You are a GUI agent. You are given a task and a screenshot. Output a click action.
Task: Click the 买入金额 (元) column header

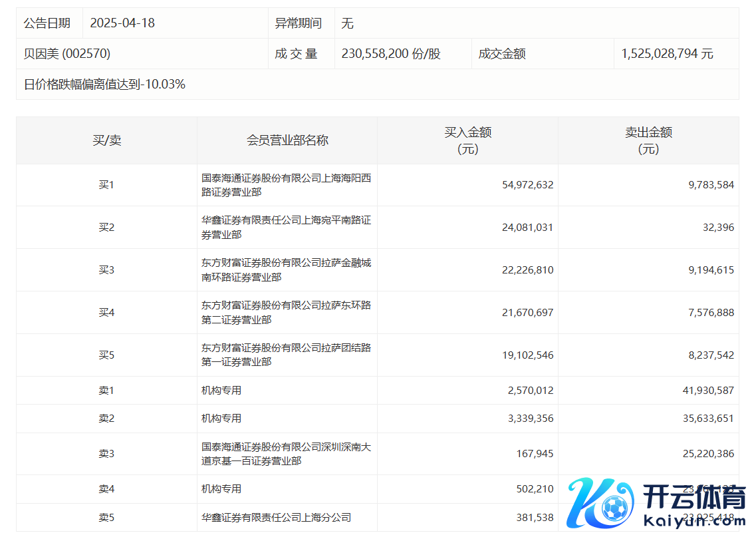pyautogui.click(x=467, y=140)
